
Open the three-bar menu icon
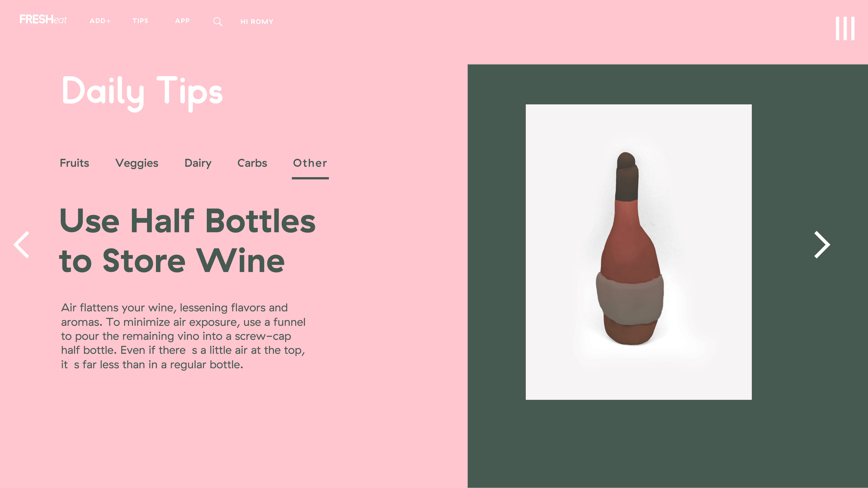[845, 29]
